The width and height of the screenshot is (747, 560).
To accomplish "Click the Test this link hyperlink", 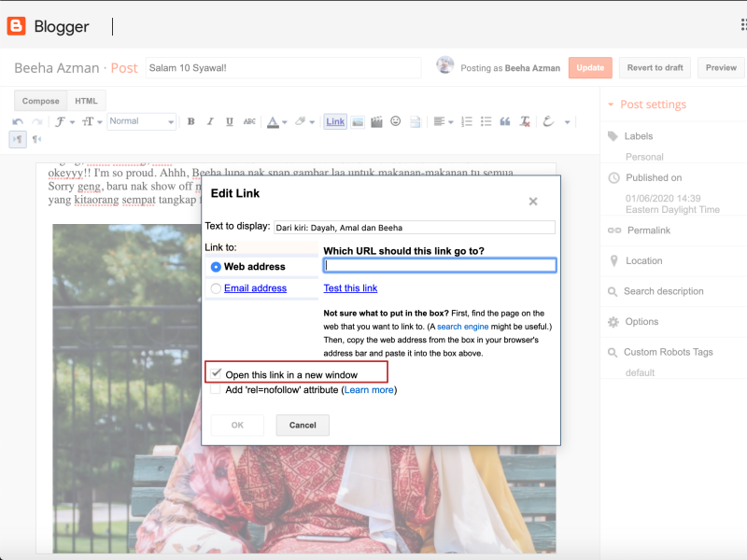I will [350, 287].
